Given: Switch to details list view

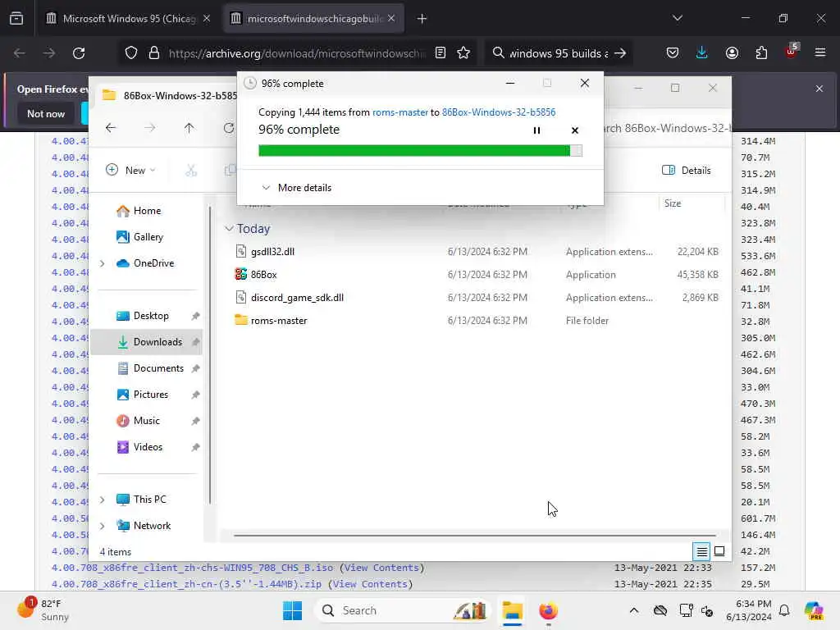Looking at the screenshot, I should (701, 551).
